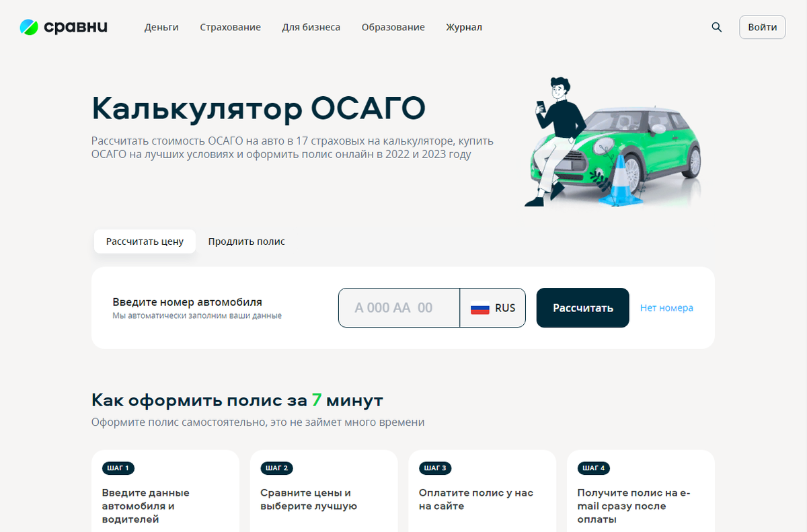Click the Введите данные автомобиля и водителей card
The image size is (807, 532).
tap(165, 491)
